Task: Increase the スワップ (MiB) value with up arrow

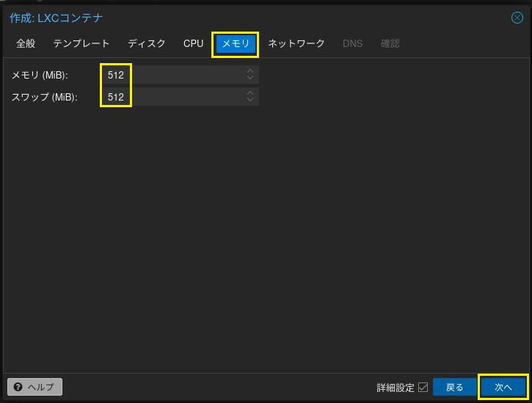Action: coord(250,93)
